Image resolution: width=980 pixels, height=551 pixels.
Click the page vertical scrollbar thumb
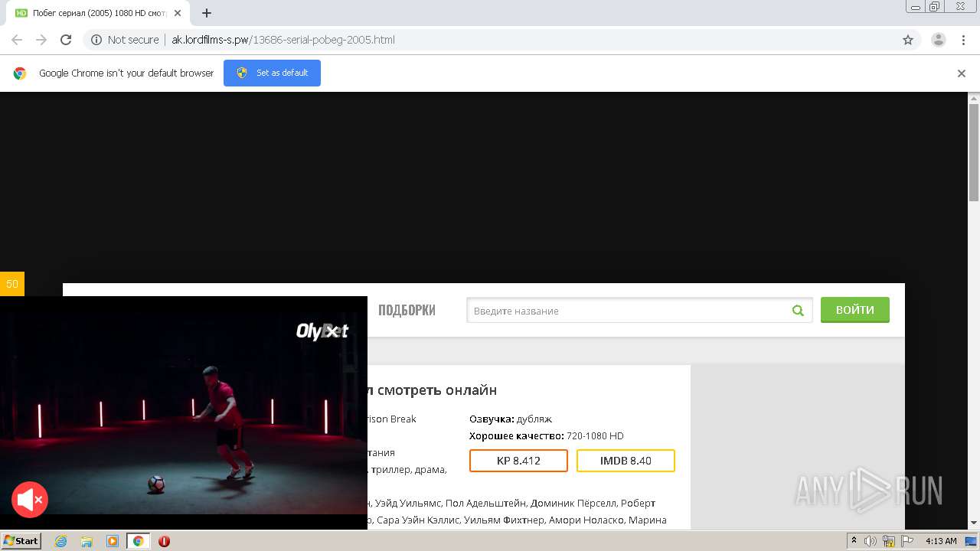[x=974, y=152]
